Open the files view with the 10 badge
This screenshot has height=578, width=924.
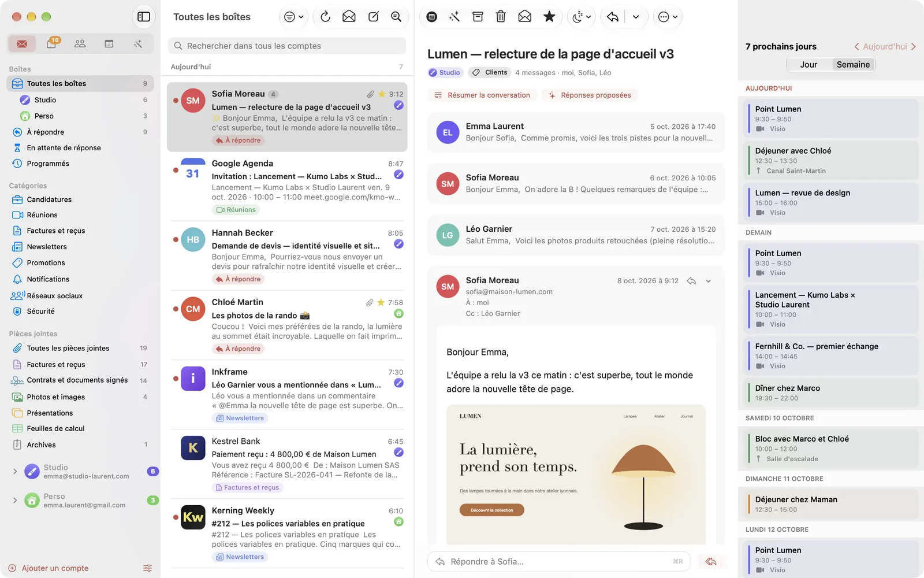pos(51,44)
